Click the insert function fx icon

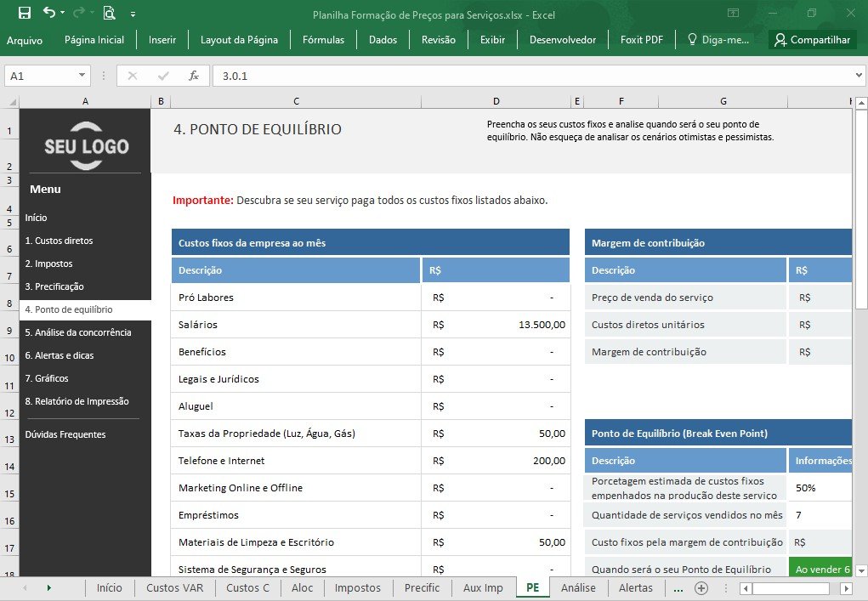coord(193,76)
